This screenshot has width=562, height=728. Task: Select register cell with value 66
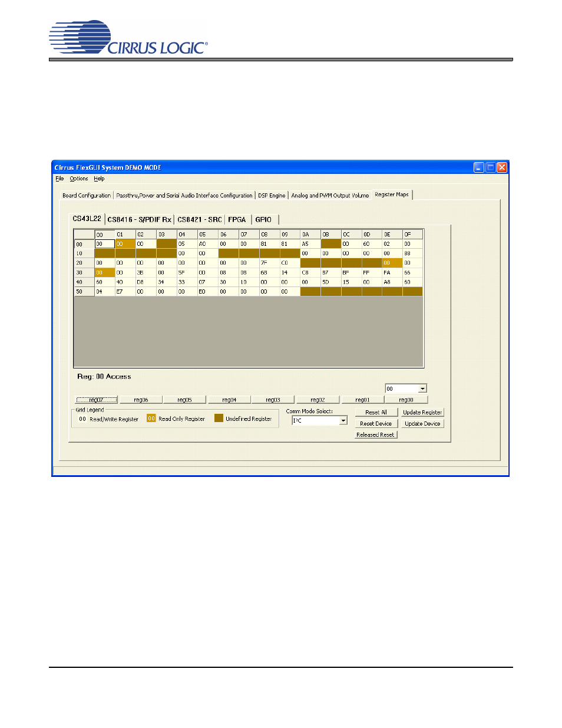click(x=413, y=272)
